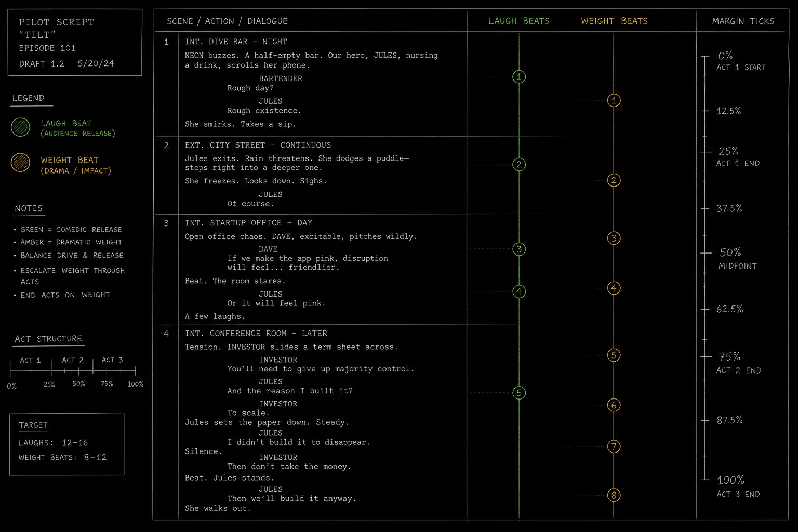Select weight beat marker 7
798x532 pixels.
[x=614, y=446]
